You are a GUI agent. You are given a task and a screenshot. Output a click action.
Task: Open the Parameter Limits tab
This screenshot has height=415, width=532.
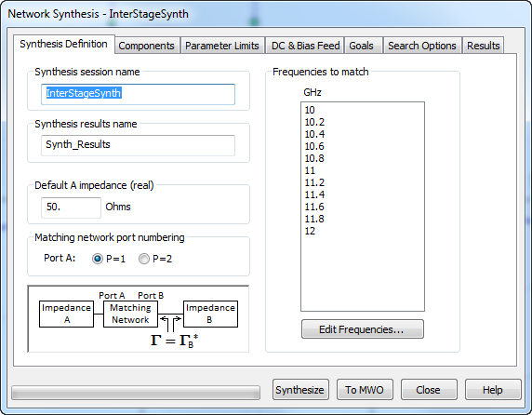tap(222, 46)
